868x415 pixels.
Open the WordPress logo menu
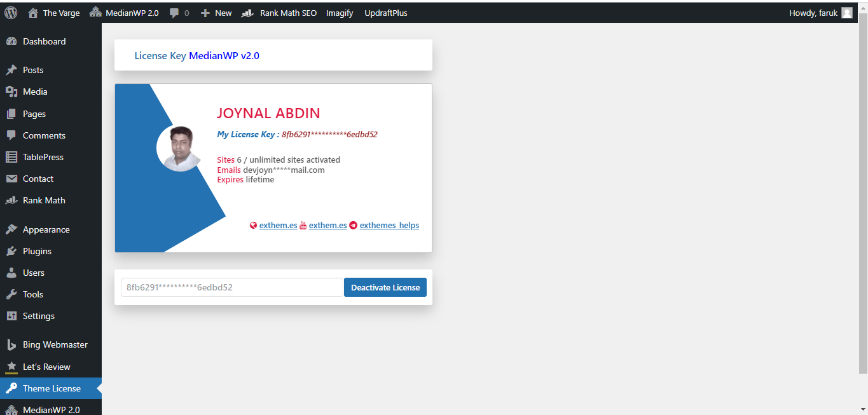[x=11, y=13]
